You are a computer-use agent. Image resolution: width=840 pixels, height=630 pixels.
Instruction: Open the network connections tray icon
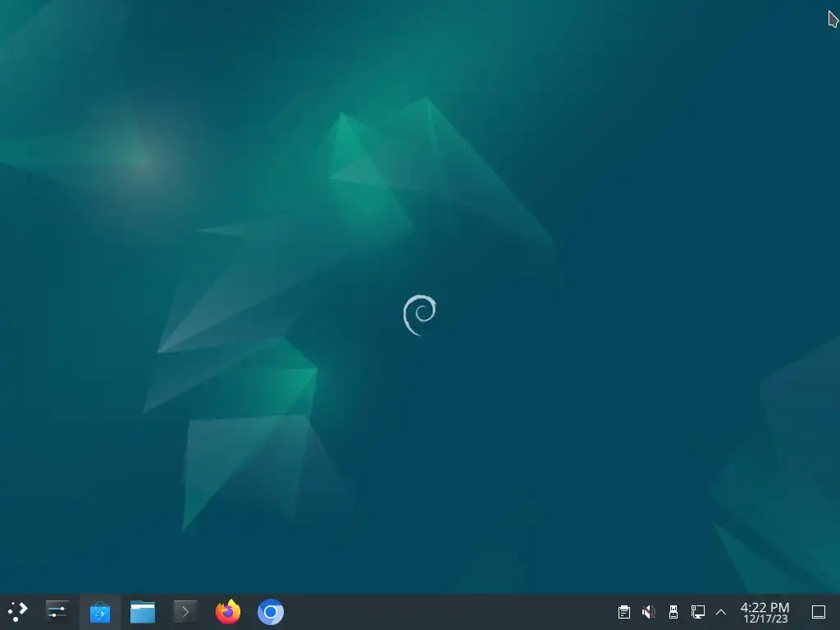[x=697, y=612]
